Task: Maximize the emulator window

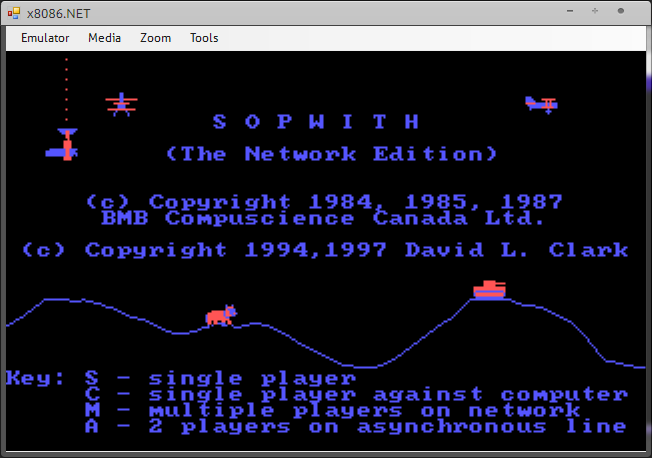Action: pyautogui.click(x=595, y=12)
